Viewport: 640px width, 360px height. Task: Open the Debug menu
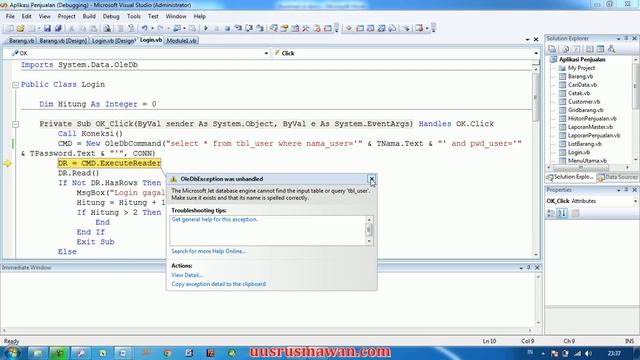pos(111,16)
